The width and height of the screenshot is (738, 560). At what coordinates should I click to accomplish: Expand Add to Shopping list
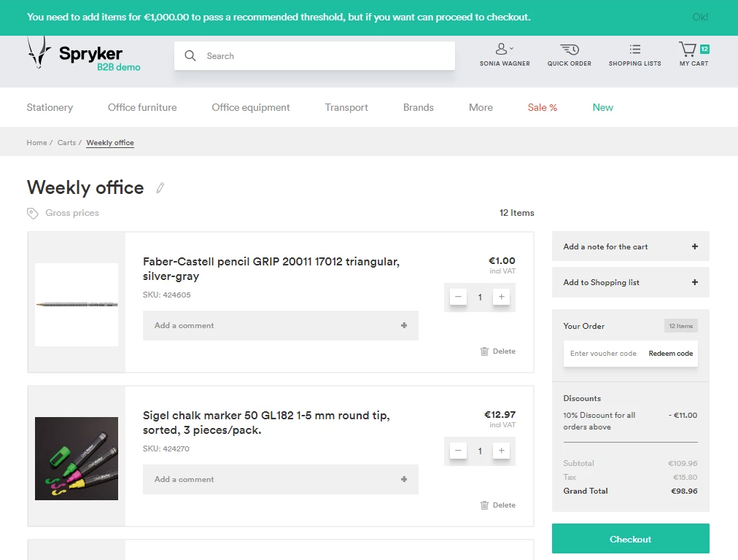(x=630, y=282)
